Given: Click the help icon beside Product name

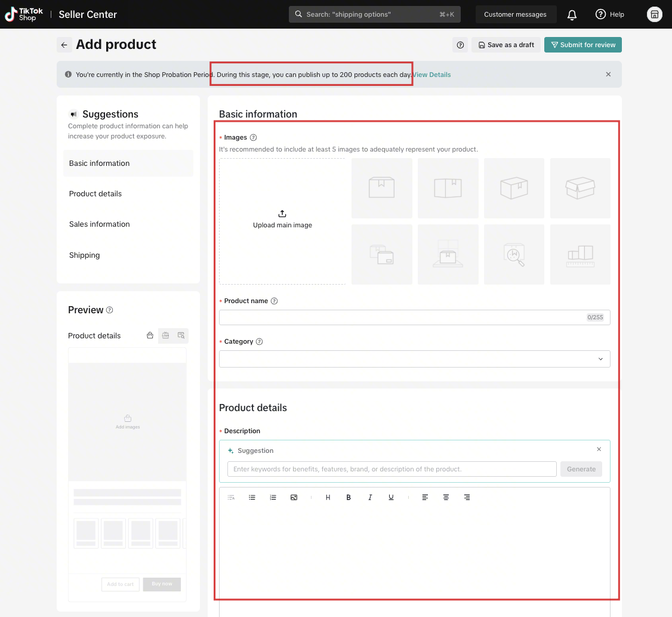Looking at the screenshot, I should click(275, 301).
